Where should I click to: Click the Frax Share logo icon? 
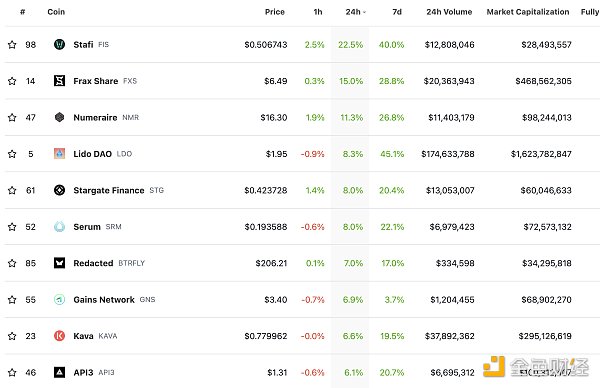(59, 81)
